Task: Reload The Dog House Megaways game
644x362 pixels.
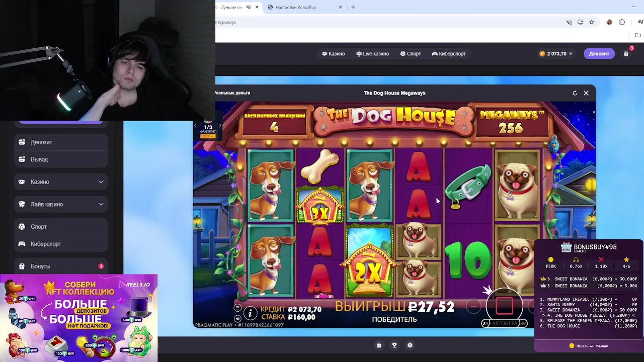Action: click(575, 93)
